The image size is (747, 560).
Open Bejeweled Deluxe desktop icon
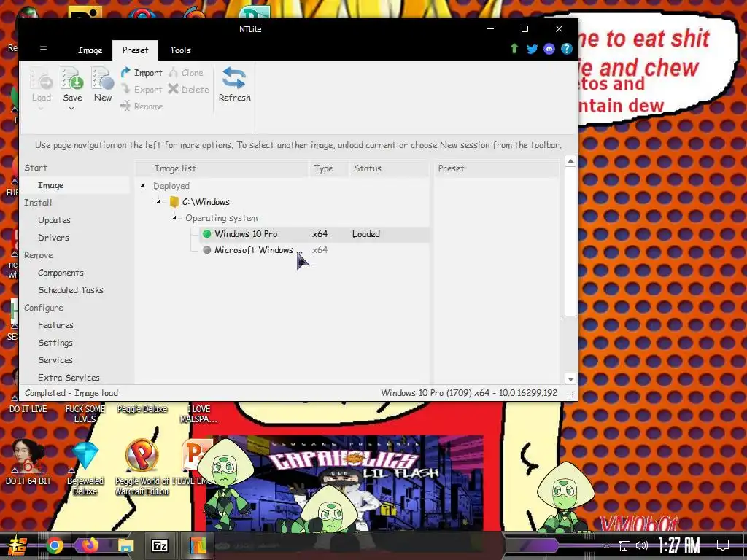[85, 467]
